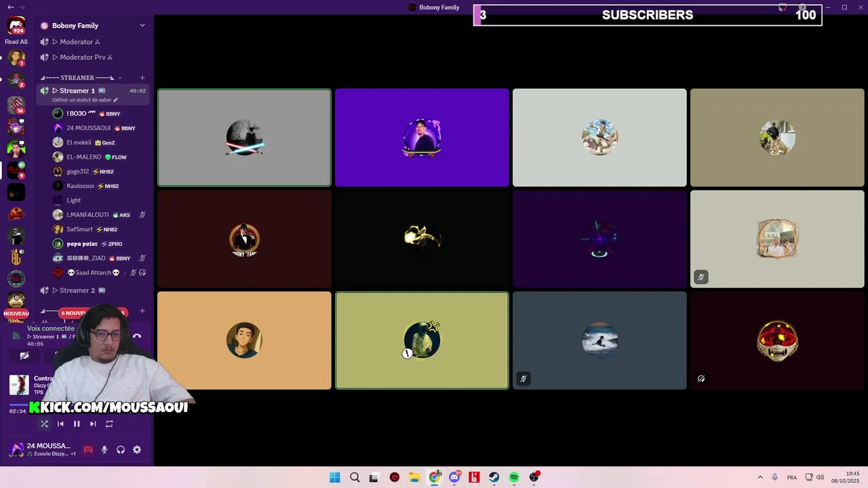Mute microphone in user panel
The width and height of the screenshot is (868, 488).
tap(104, 449)
